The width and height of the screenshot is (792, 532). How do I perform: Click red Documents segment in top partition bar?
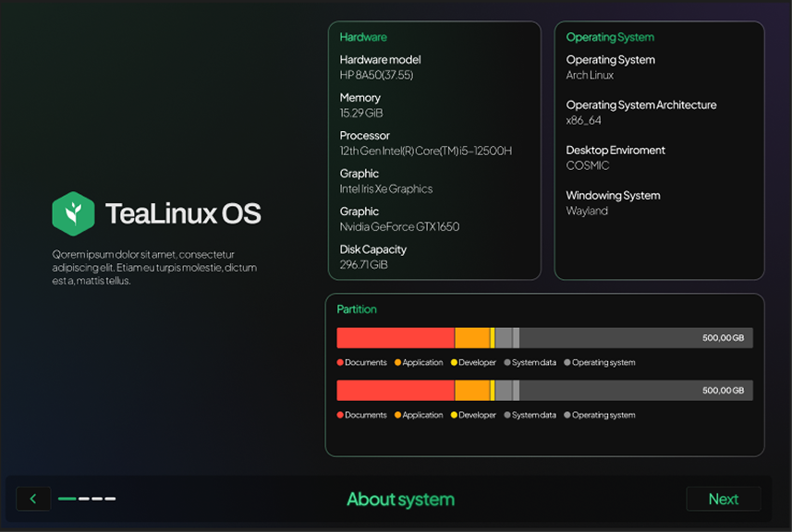point(395,338)
